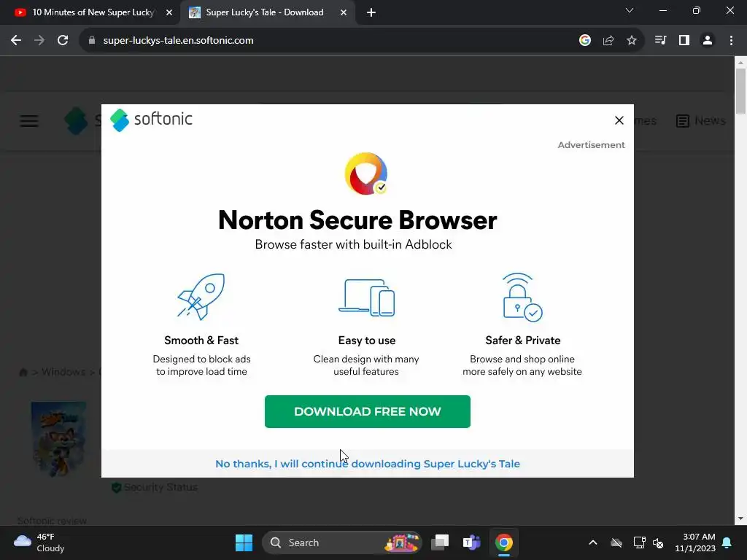View site information via the lock icon

pos(92,41)
